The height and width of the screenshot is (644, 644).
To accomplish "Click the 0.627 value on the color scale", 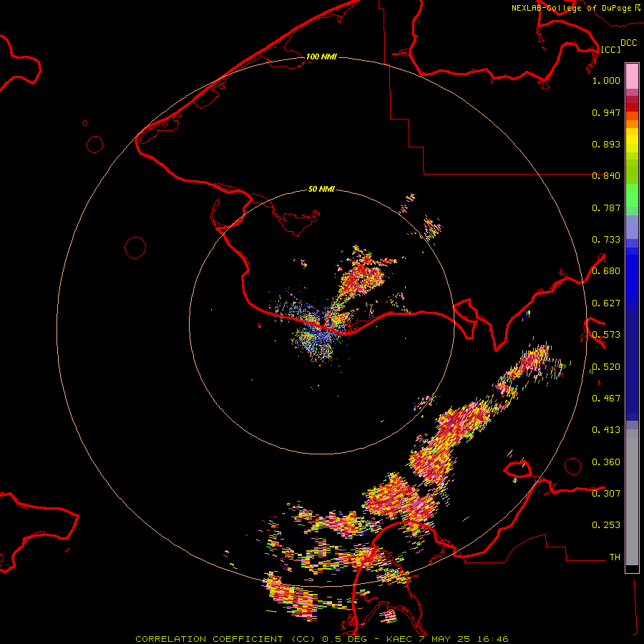I will coord(606,303).
